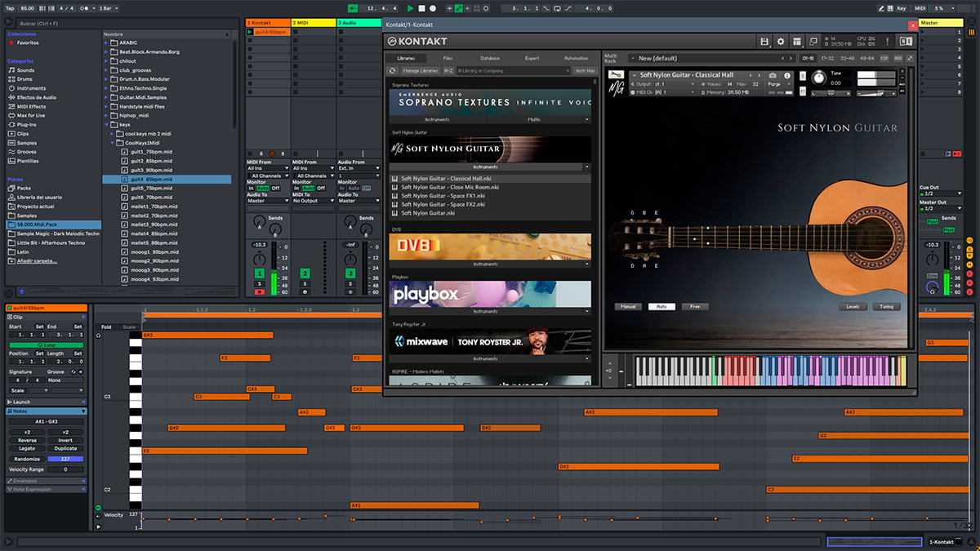Open the Tuning page in Kontakt

pyautogui.click(x=886, y=307)
